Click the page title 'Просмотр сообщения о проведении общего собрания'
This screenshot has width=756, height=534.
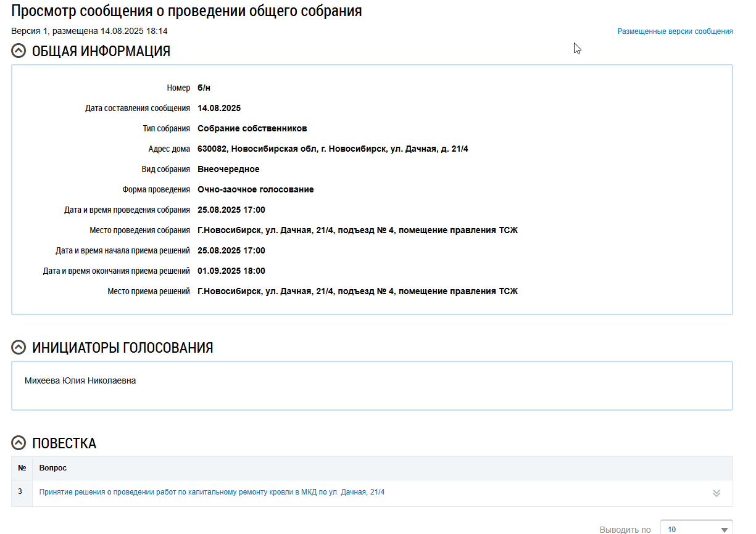186,11
